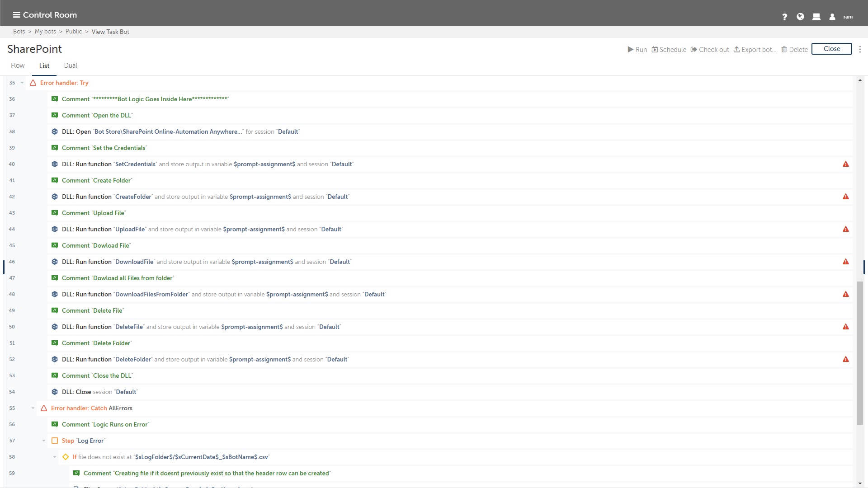The width and height of the screenshot is (868, 488).
Task: Click the Run button
Action: pyautogui.click(x=637, y=49)
